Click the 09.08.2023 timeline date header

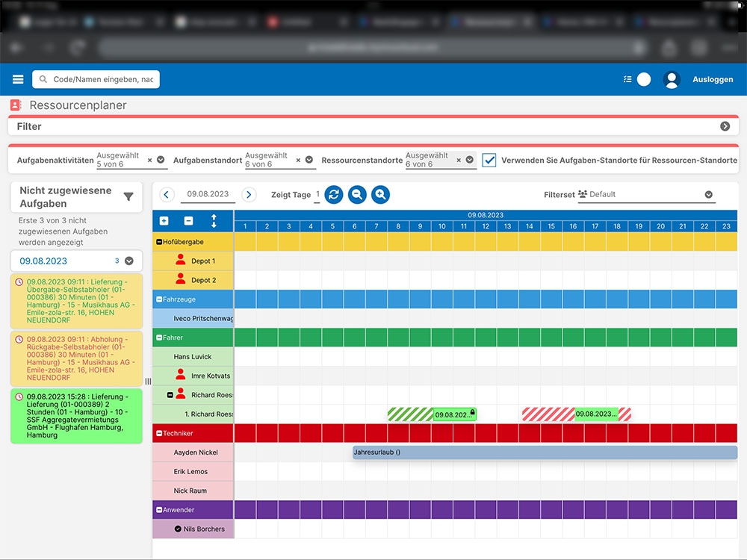pos(486,215)
